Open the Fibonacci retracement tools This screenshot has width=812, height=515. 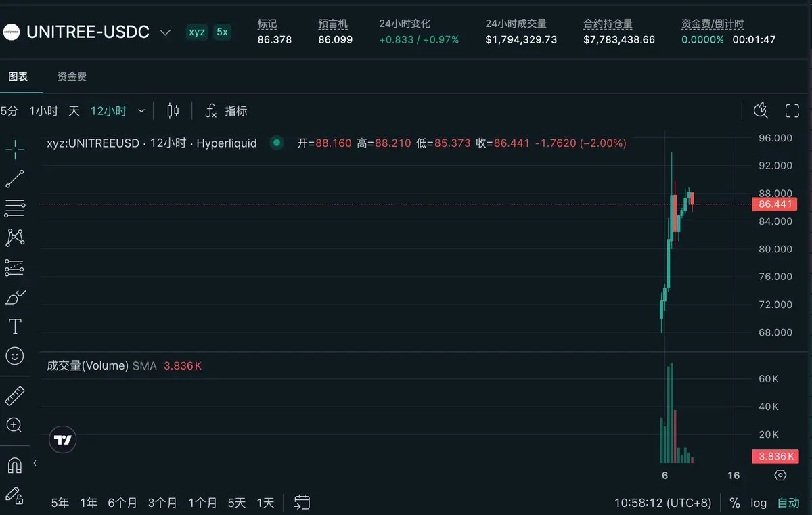coord(15,208)
